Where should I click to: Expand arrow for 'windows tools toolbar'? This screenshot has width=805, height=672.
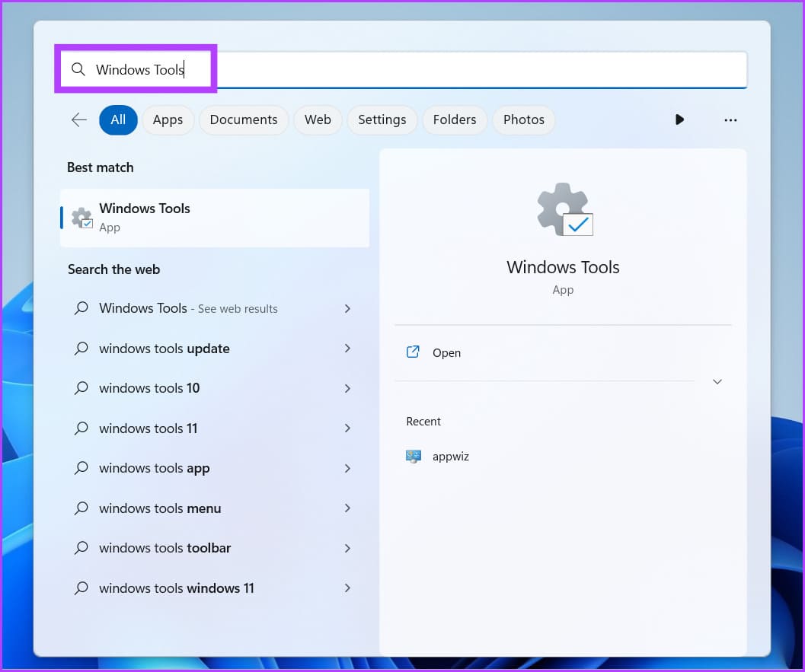click(x=347, y=549)
